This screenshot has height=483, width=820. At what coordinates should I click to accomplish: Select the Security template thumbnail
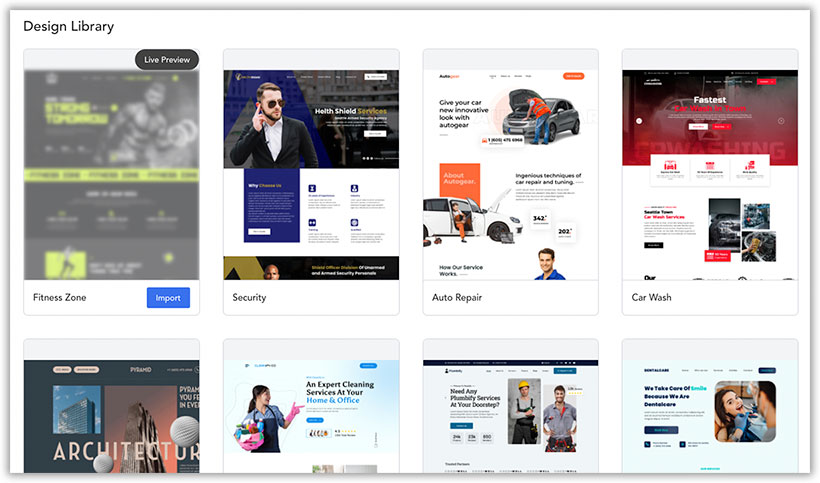[311, 175]
